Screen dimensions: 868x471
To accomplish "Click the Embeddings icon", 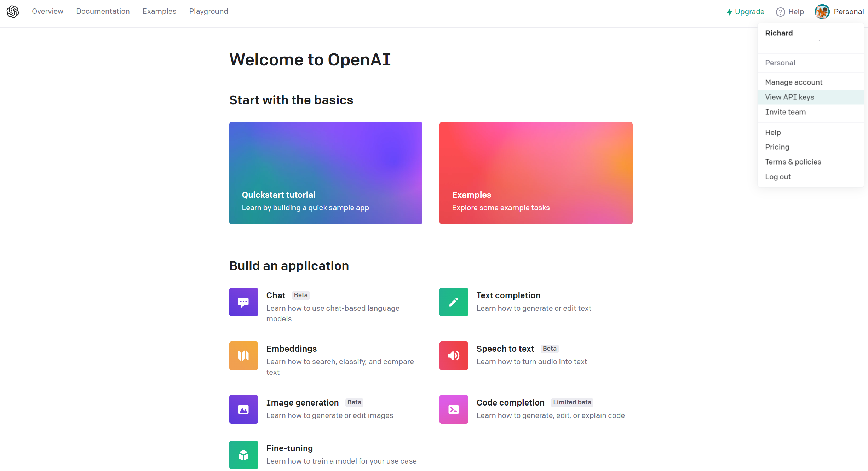I will (243, 355).
